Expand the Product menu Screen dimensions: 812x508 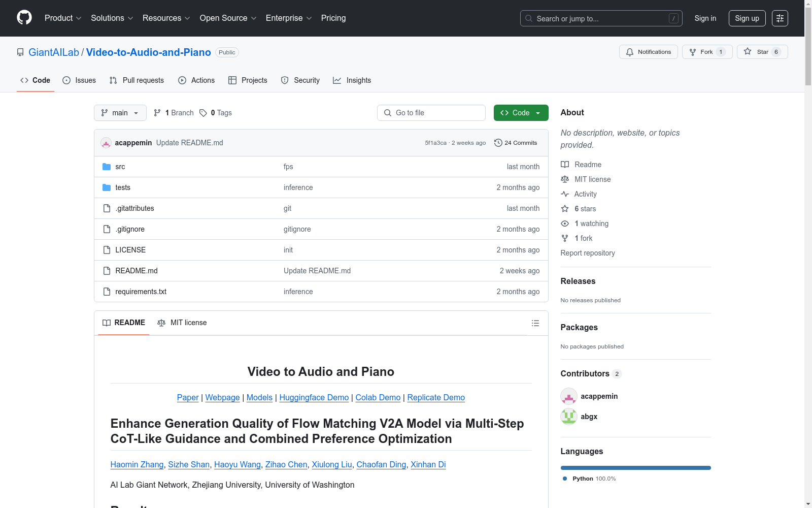pyautogui.click(x=63, y=18)
